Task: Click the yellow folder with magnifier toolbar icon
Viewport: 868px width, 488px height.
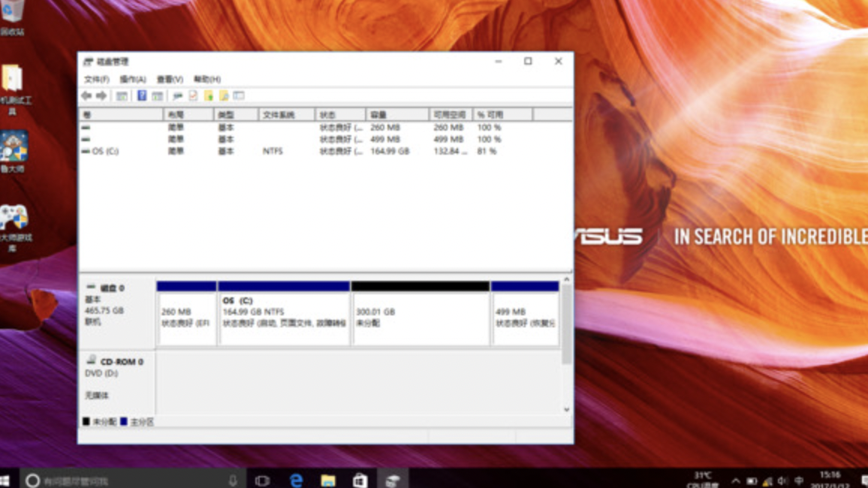Action: click(x=224, y=95)
